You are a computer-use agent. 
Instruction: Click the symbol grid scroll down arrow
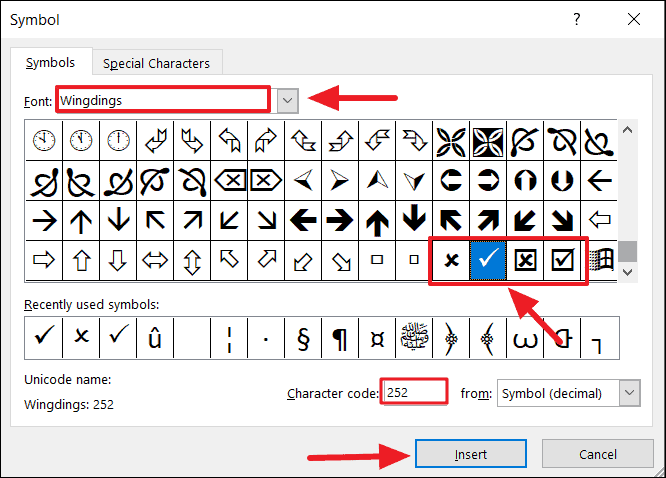(628, 272)
